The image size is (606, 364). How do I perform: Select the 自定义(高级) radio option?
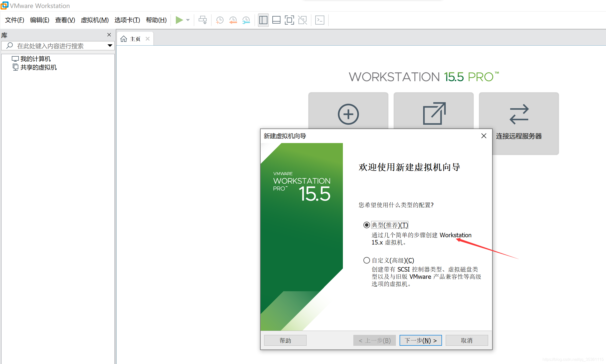366,260
